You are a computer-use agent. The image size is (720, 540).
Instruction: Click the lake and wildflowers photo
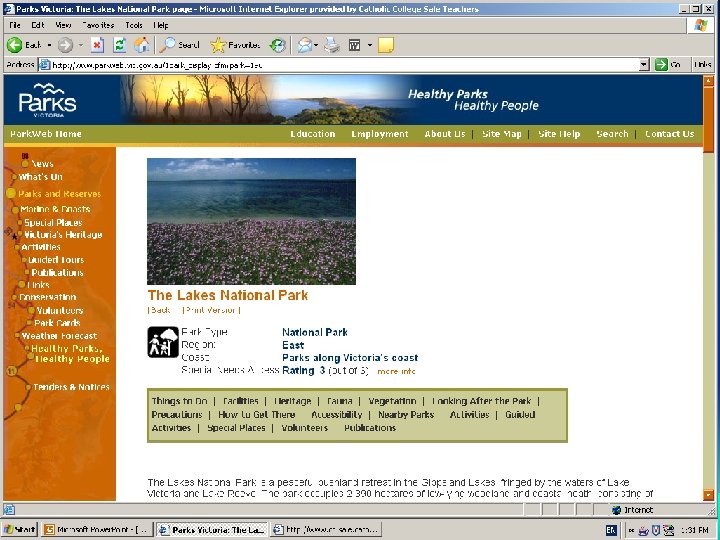[251, 221]
